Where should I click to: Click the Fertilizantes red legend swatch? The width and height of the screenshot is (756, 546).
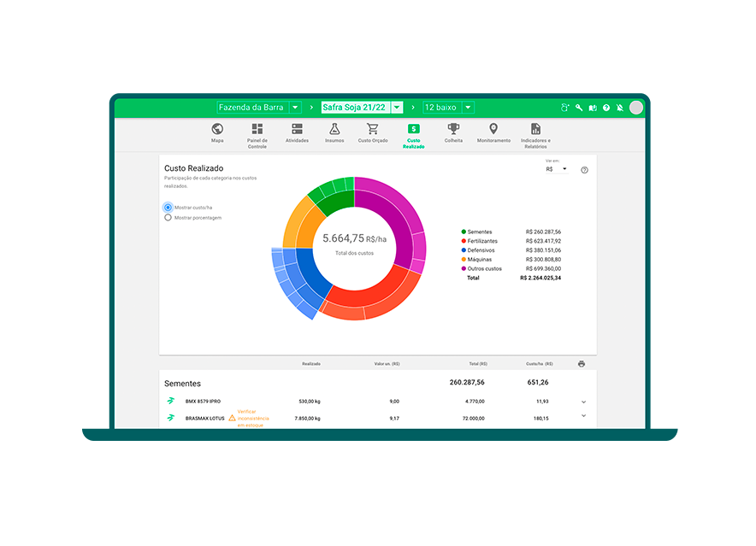pos(464,241)
